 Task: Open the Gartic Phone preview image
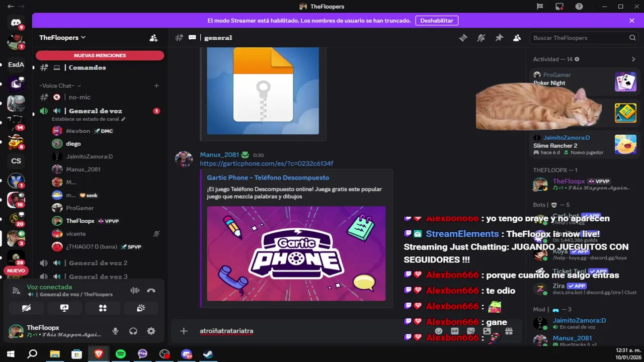click(296, 253)
